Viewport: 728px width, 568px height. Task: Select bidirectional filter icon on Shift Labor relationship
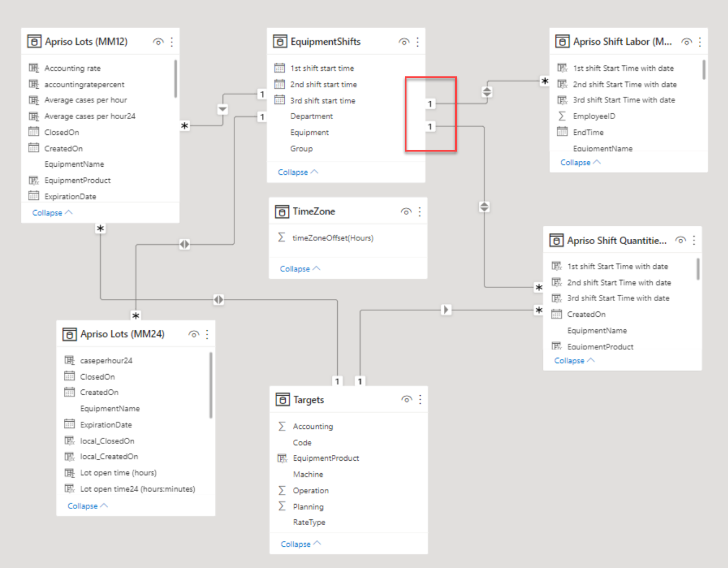tap(487, 92)
